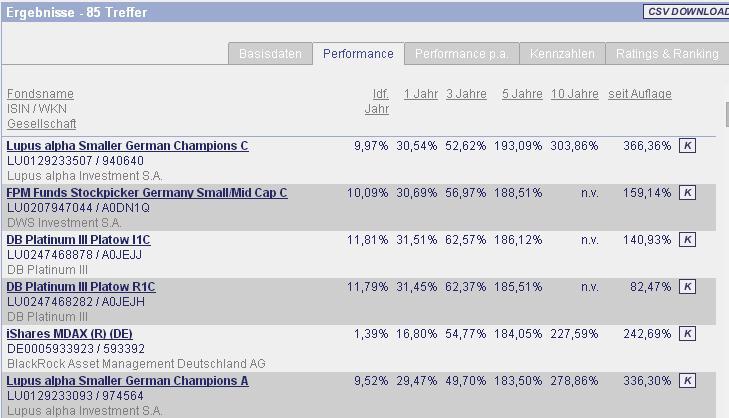Select the Kennzahlen tab
The width and height of the screenshot is (729, 418).
(x=562, y=54)
